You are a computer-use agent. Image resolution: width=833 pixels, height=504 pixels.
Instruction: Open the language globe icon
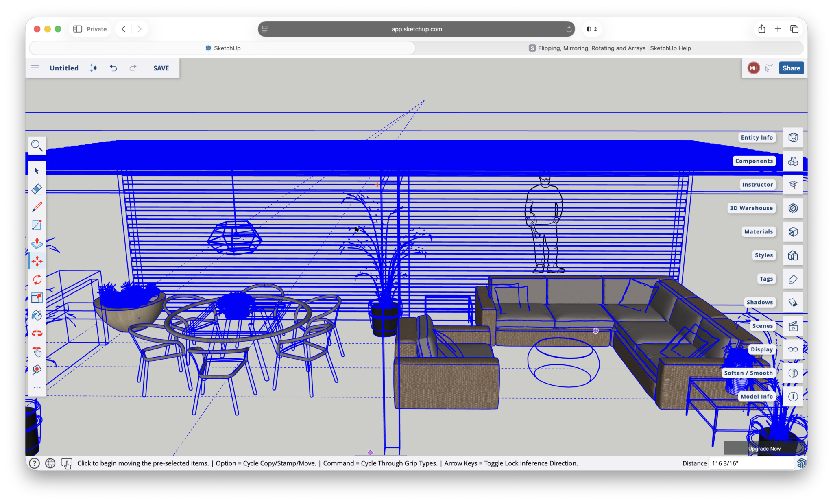pos(50,463)
